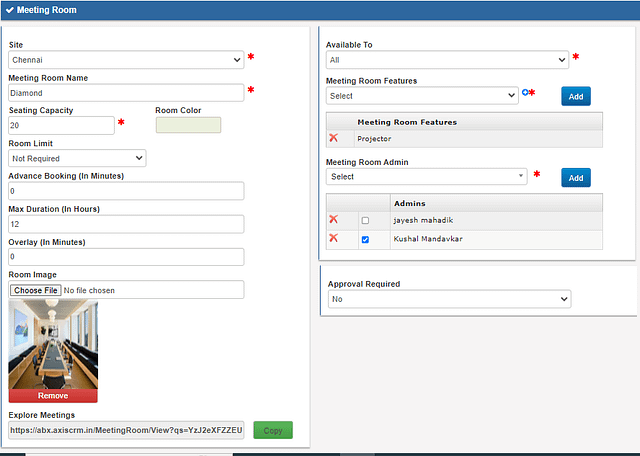Remove jayesh mahadik from admins

(x=334, y=219)
